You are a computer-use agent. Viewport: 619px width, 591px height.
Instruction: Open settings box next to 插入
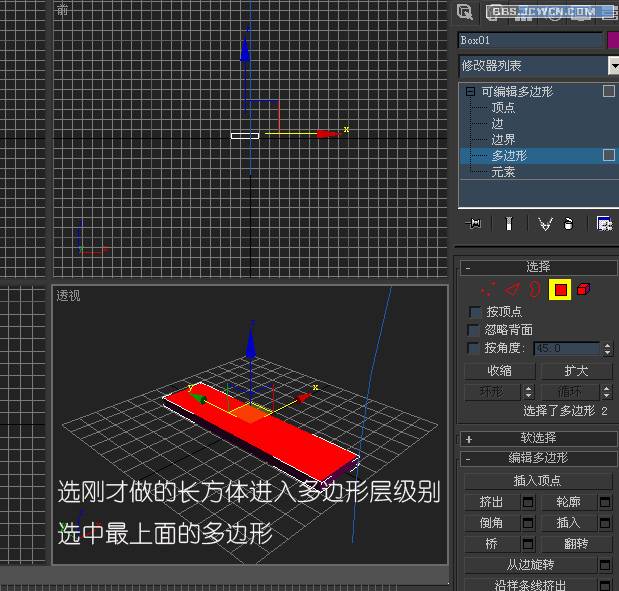click(605, 523)
